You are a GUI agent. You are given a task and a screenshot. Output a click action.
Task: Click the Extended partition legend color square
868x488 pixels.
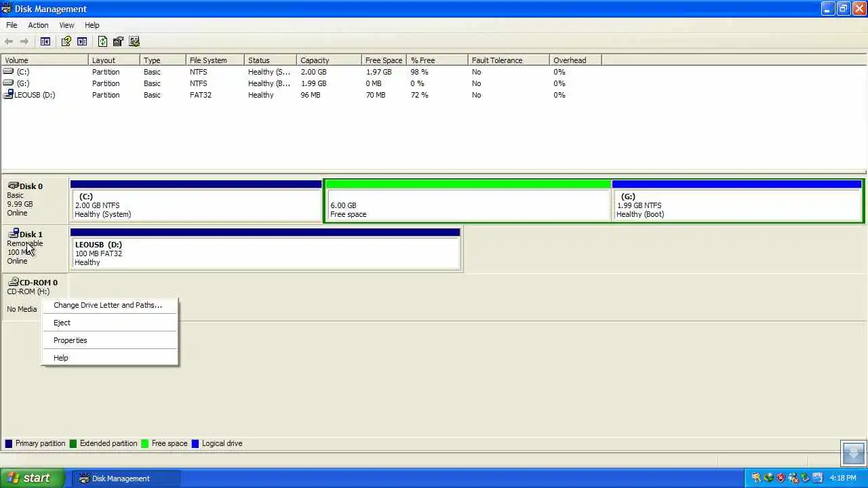point(73,443)
